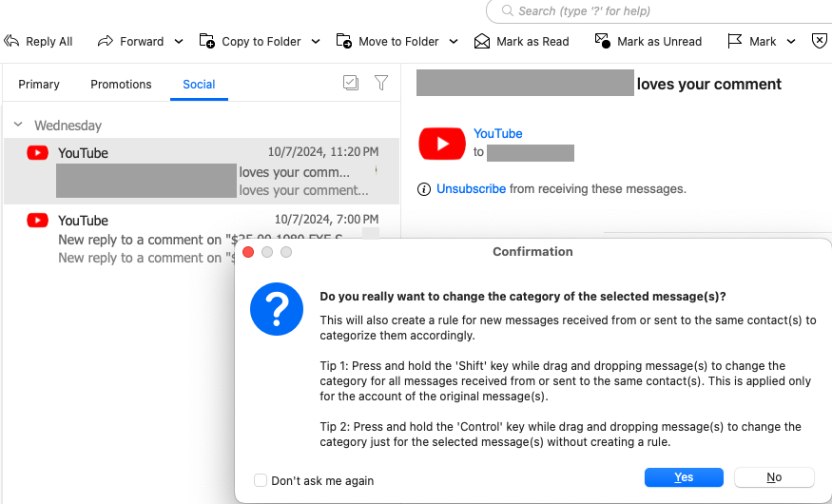Open the Move to Folder dropdown arrow
Viewport: 832px width, 504px height.
(x=454, y=42)
